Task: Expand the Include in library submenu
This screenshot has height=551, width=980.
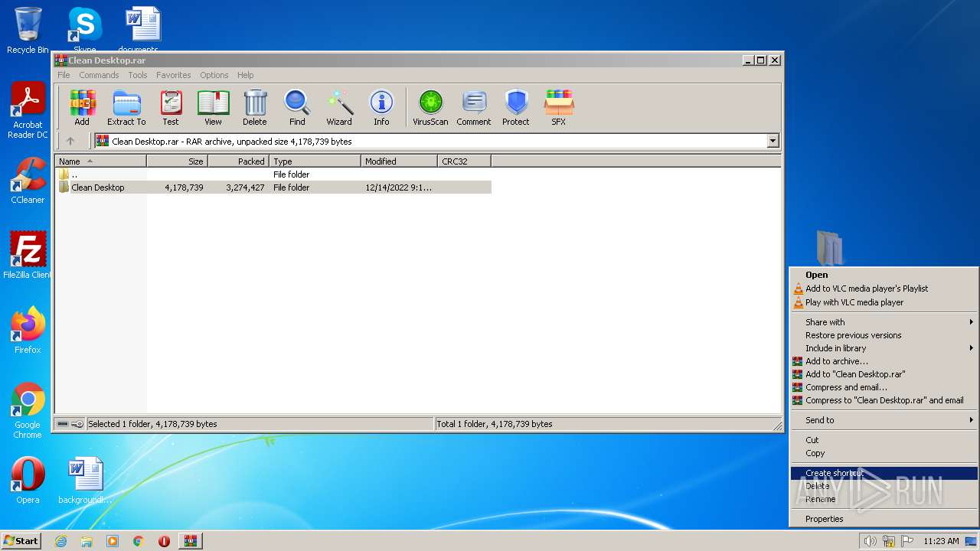Action: point(884,348)
